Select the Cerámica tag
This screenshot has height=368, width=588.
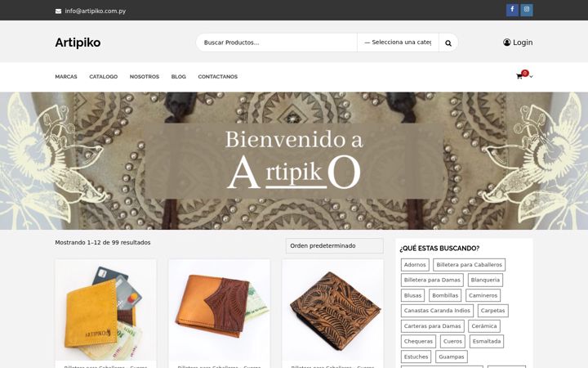(x=484, y=326)
